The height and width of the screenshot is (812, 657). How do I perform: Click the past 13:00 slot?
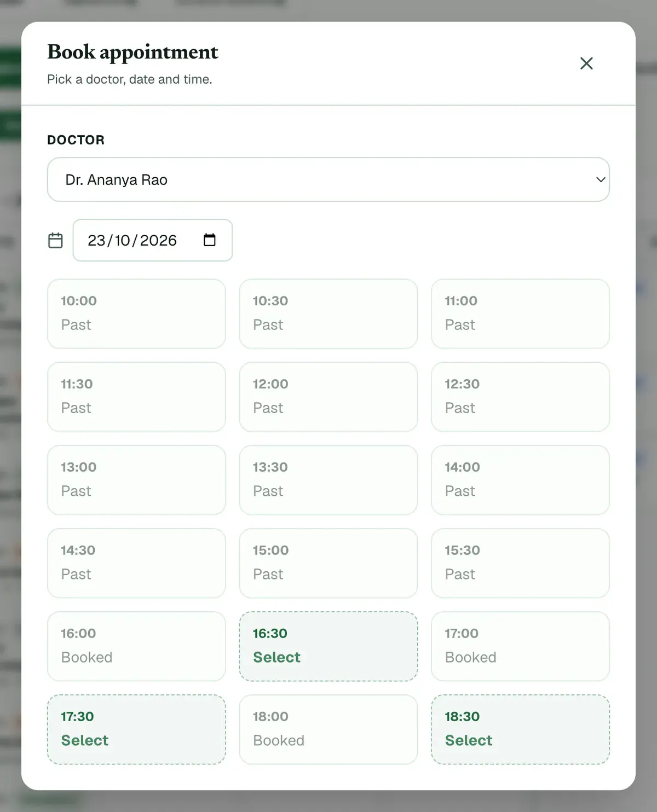click(136, 480)
